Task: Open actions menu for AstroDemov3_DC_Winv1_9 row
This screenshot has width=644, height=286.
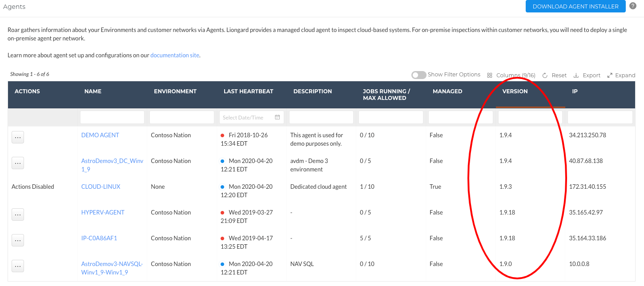Action: 18,163
